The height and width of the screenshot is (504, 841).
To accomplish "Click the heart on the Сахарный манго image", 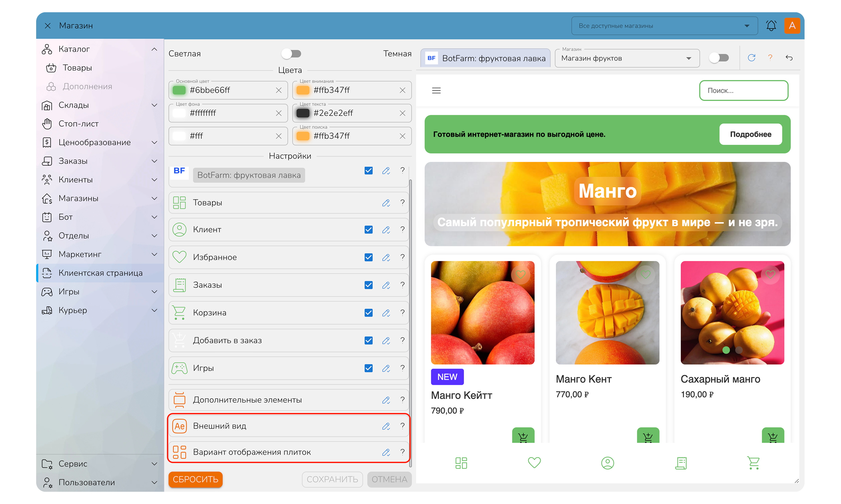I will (770, 274).
